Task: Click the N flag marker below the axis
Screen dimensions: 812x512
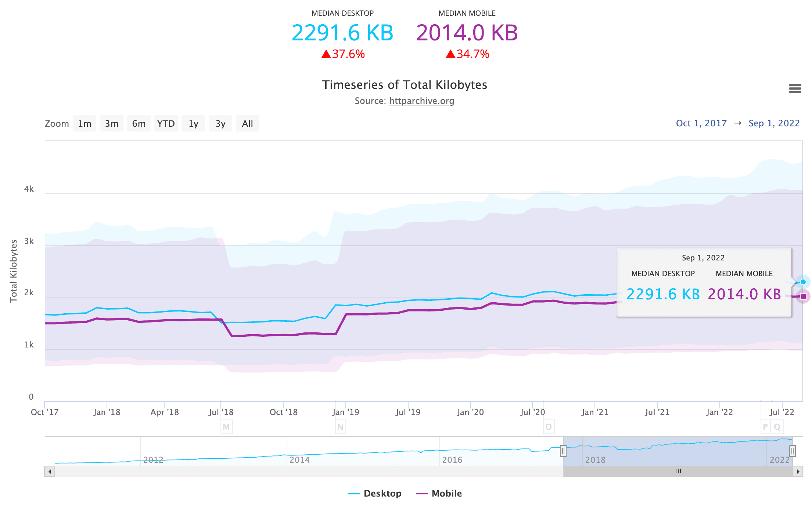Action: tap(340, 427)
